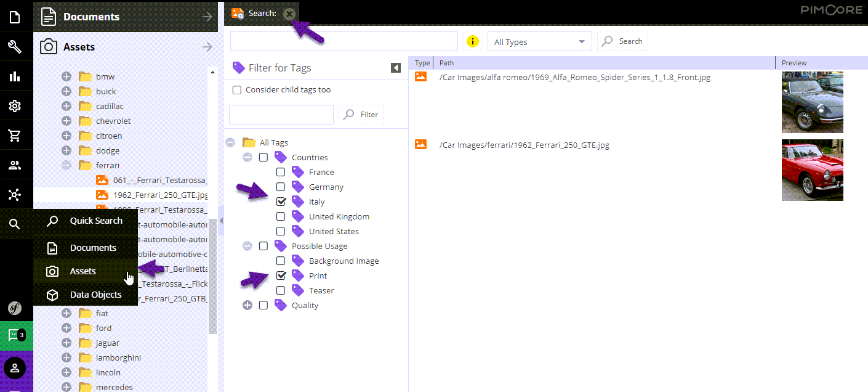Click the main search text field
The height and width of the screenshot is (392, 868).
[344, 41]
